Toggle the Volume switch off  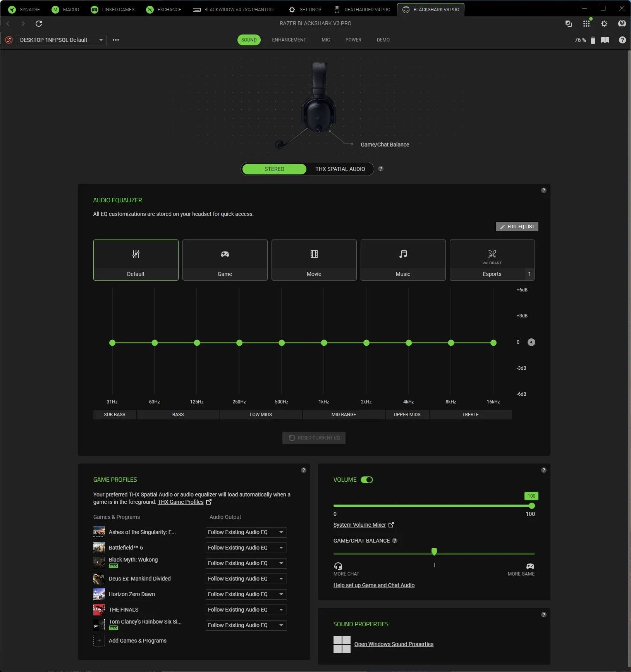(x=366, y=480)
